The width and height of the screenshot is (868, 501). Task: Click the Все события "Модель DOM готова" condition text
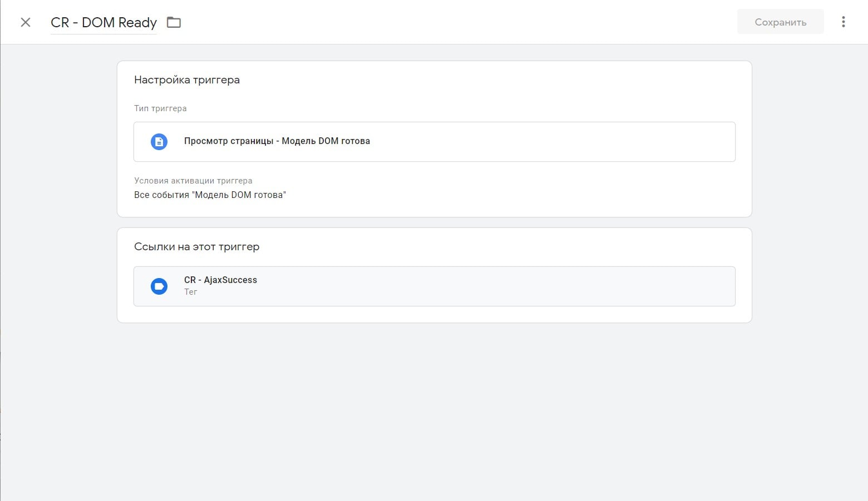[210, 195]
